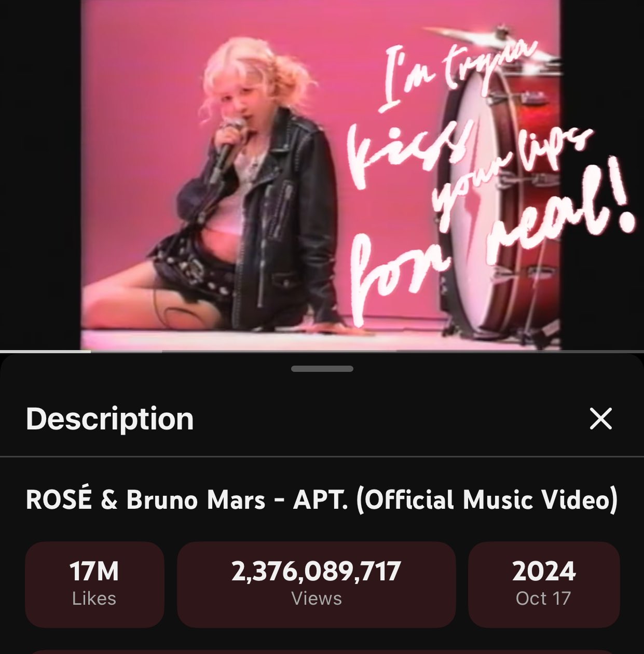This screenshot has height=654, width=644.
Task: Select the 2,376,089,717 view count
Action: pyautogui.click(x=316, y=572)
